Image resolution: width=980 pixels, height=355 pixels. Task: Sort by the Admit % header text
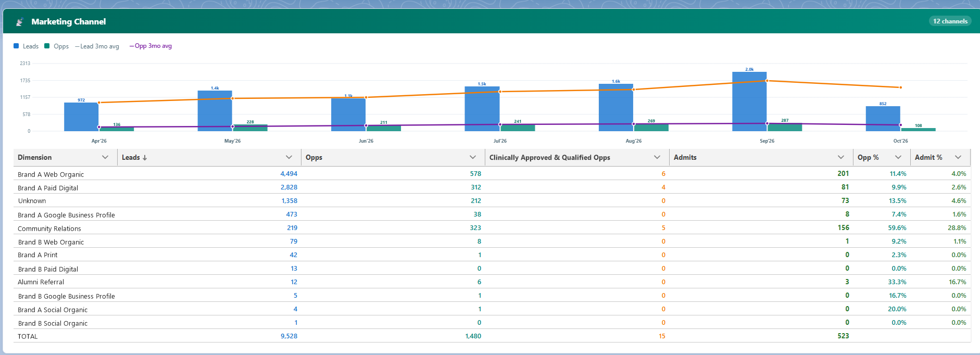(x=928, y=157)
